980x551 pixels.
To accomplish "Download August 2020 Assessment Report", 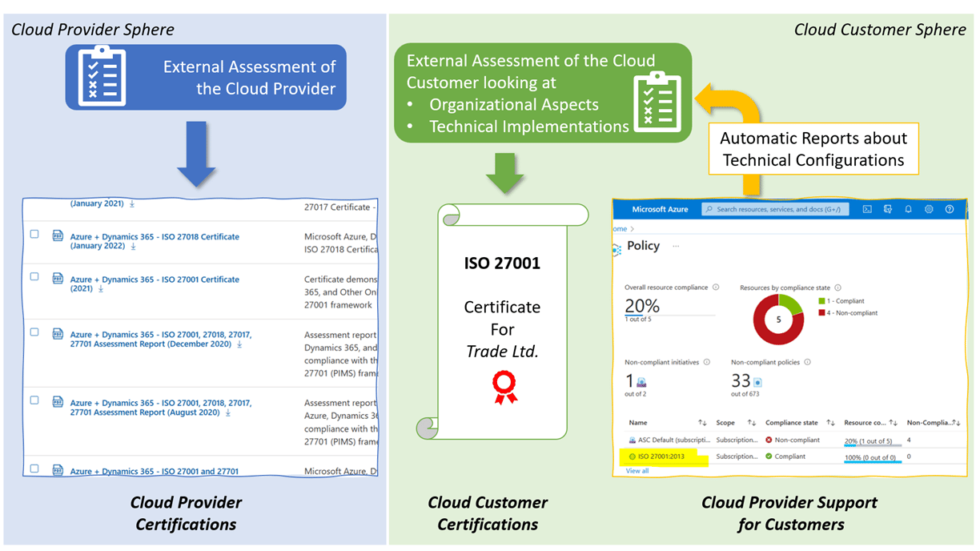I will [227, 412].
